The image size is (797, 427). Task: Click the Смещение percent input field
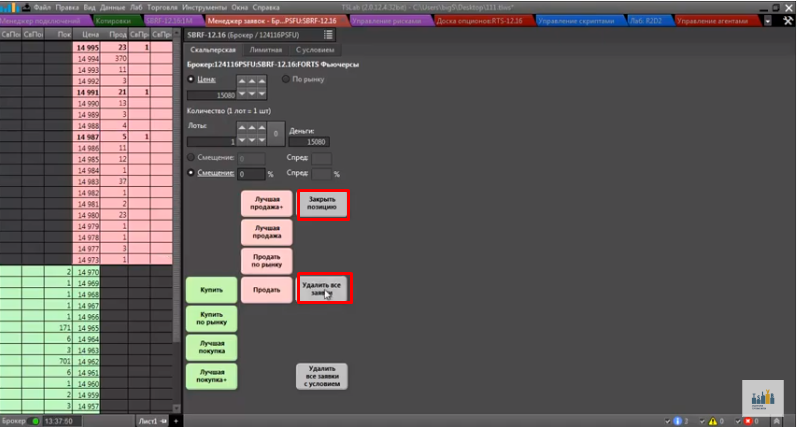pyautogui.click(x=251, y=174)
